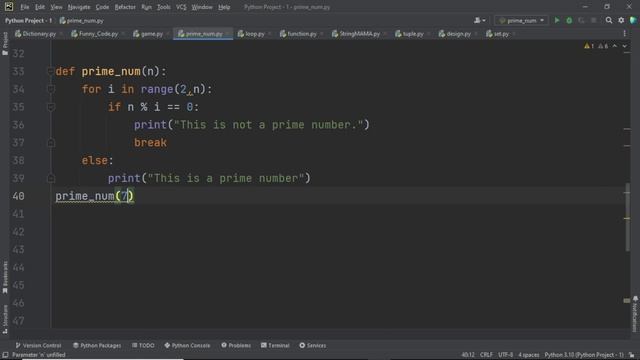
Task: Click the JetBrains Toolbox icon at top right
Action: [633, 20]
